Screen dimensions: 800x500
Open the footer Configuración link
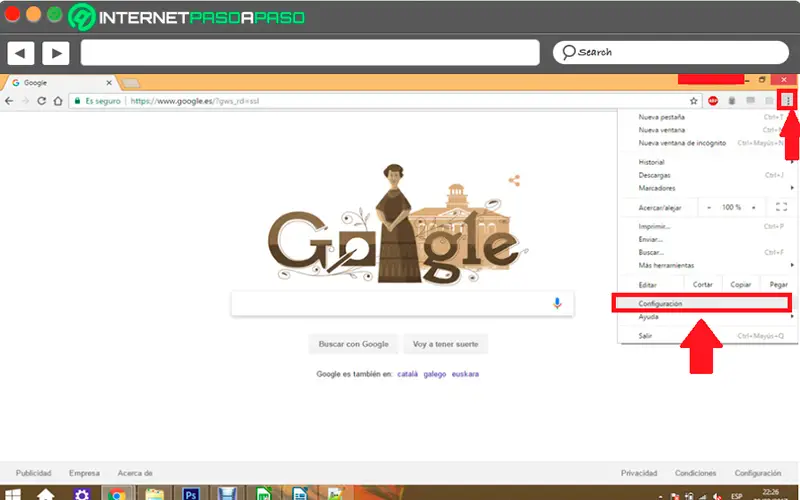click(758, 473)
